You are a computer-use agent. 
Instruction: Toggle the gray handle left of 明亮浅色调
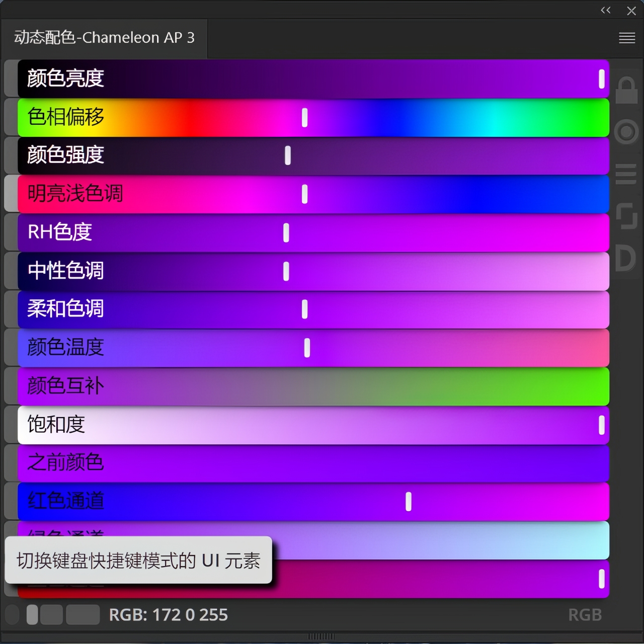click(11, 194)
